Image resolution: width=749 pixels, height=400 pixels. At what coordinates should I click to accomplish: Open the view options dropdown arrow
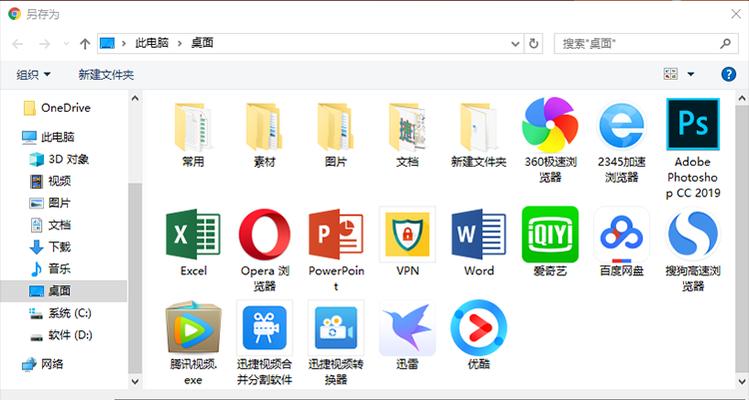coord(691,74)
